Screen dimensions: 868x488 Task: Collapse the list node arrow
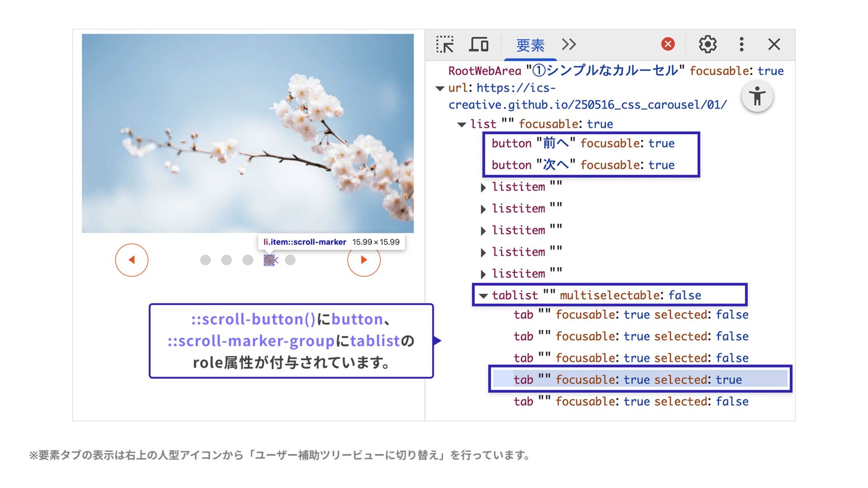[462, 125]
